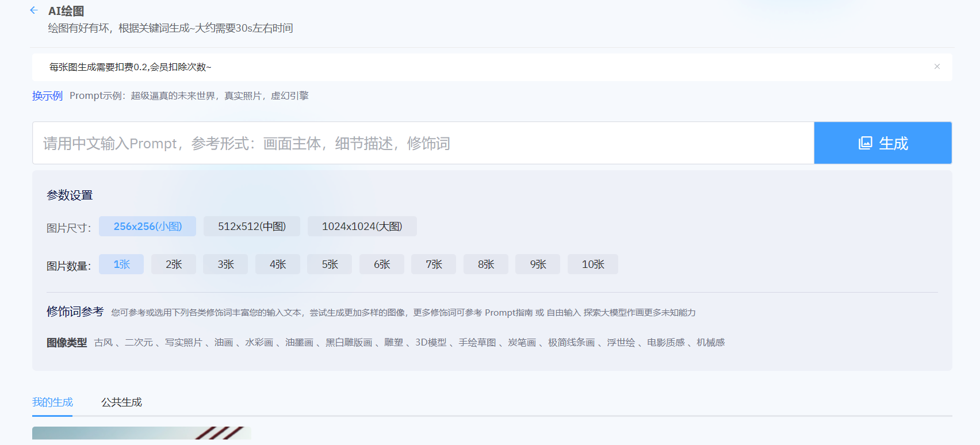Click the back arrow icon beside AI绘图
980x445 pixels.
(34, 10)
